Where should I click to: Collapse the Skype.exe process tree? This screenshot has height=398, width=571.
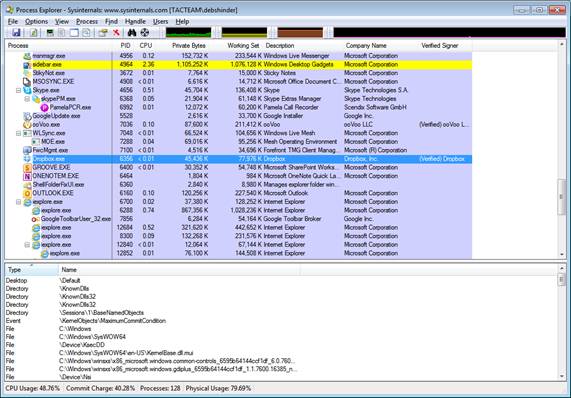coord(18,90)
